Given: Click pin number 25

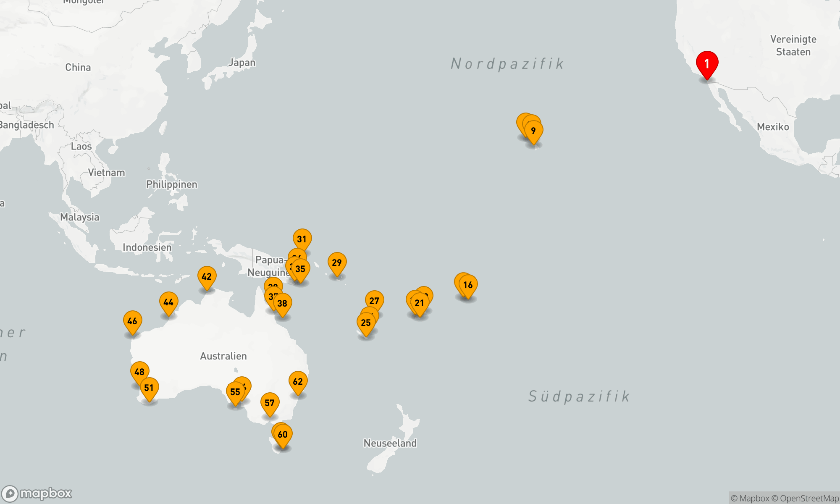Looking at the screenshot, I should 366,323.
